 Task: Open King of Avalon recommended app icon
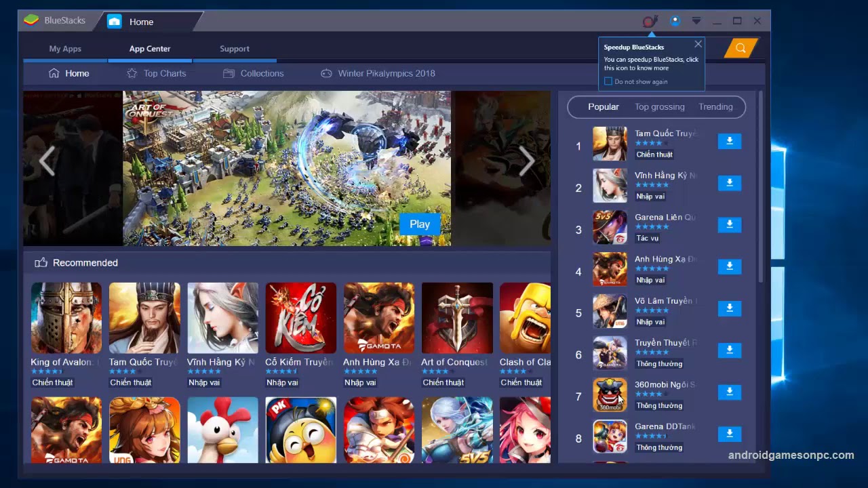(x=66, y=318)
